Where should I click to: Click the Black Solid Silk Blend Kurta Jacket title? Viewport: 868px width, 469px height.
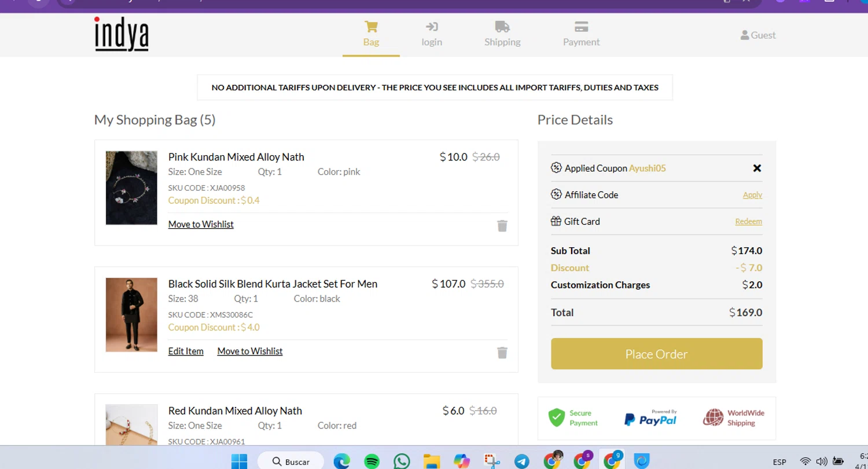(273, 284)
